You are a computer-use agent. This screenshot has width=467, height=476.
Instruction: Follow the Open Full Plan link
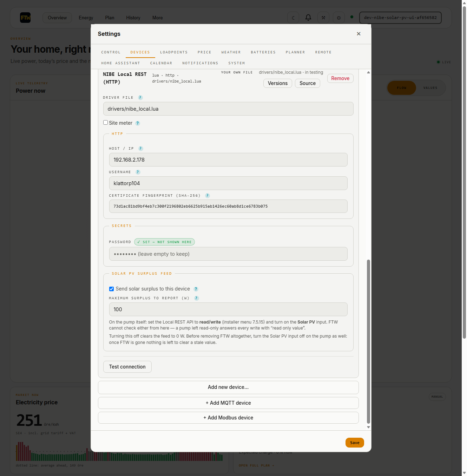tap(256, 465)
